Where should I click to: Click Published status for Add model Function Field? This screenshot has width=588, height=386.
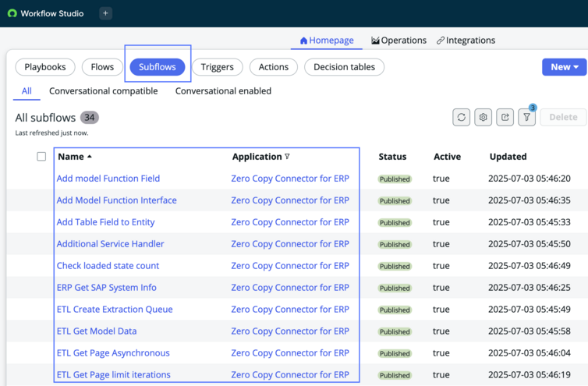click(395, 179)
